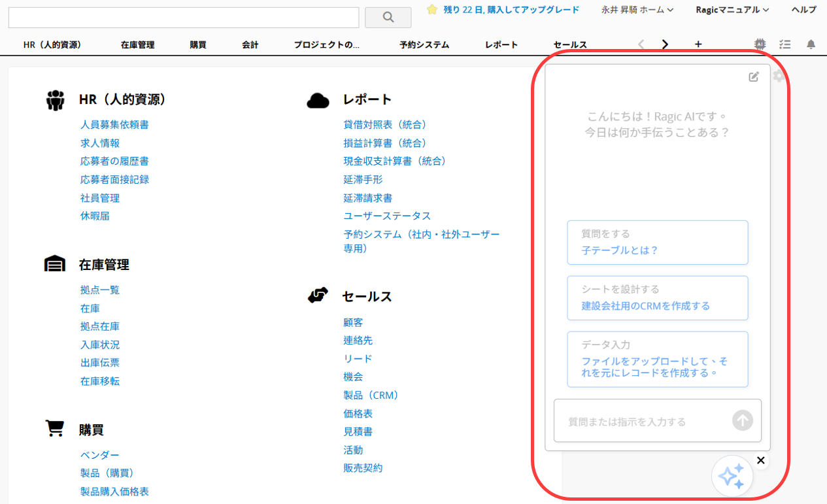Open the task checklist icon
The height and width of the screenshot is (504, 827).
click(x=785, y=44)
